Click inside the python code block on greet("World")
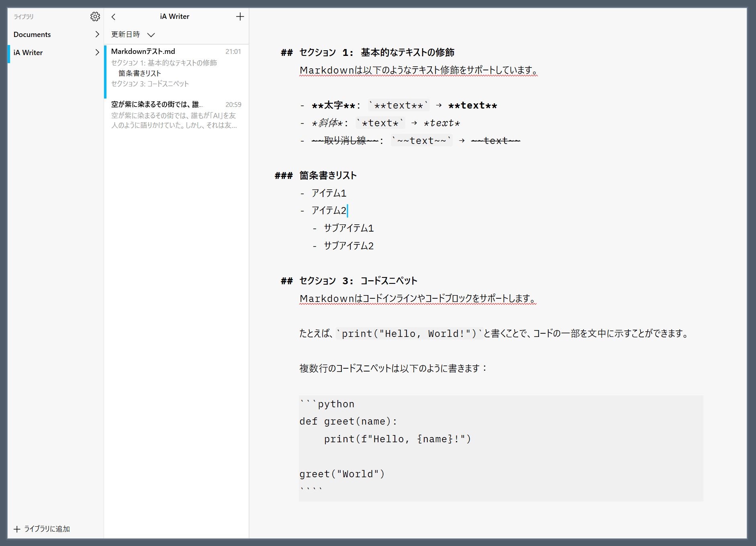 (x=342, y=474)
